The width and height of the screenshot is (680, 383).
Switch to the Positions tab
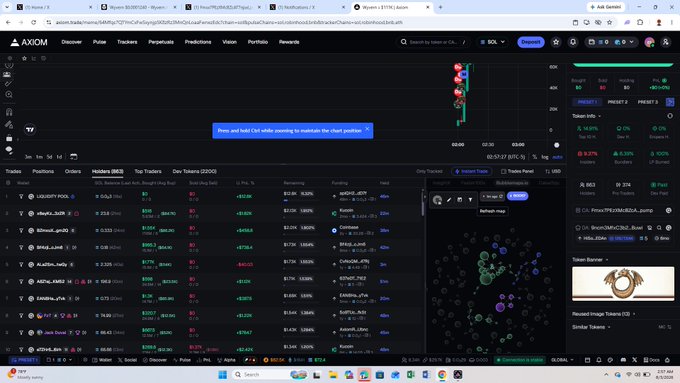point(43,171)
